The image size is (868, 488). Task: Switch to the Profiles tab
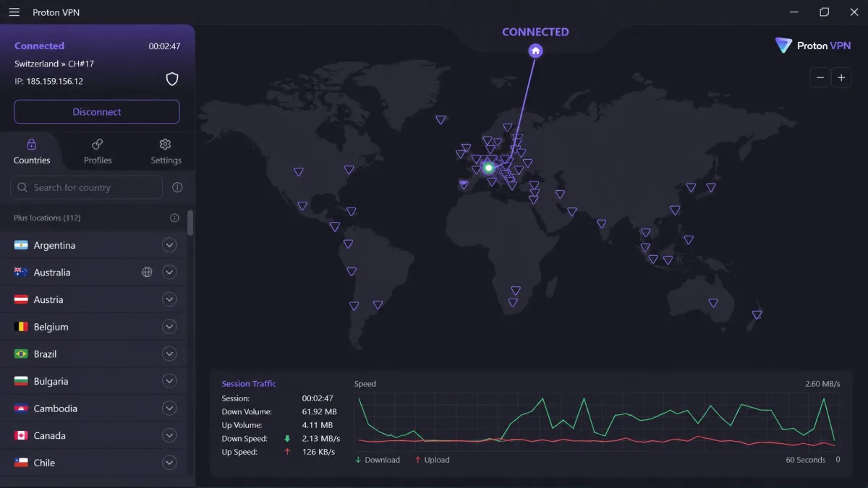click(98, 152)
